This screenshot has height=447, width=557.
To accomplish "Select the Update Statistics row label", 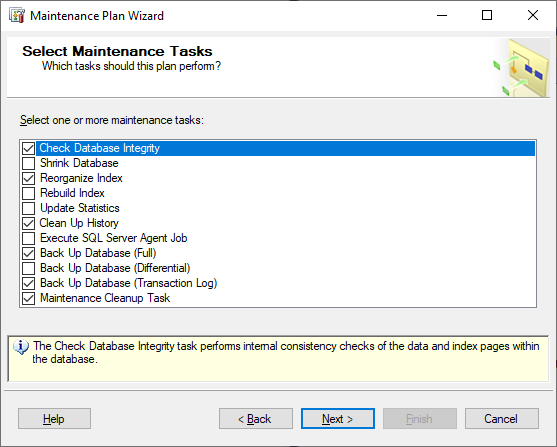I will [80, 208].
